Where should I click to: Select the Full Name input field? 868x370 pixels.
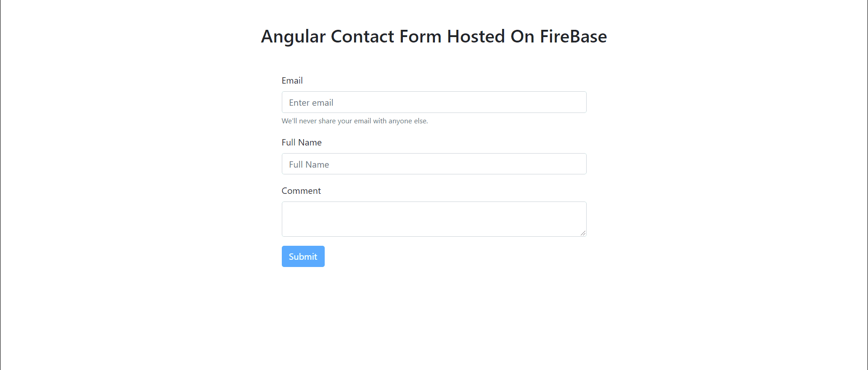coord(434,164)
